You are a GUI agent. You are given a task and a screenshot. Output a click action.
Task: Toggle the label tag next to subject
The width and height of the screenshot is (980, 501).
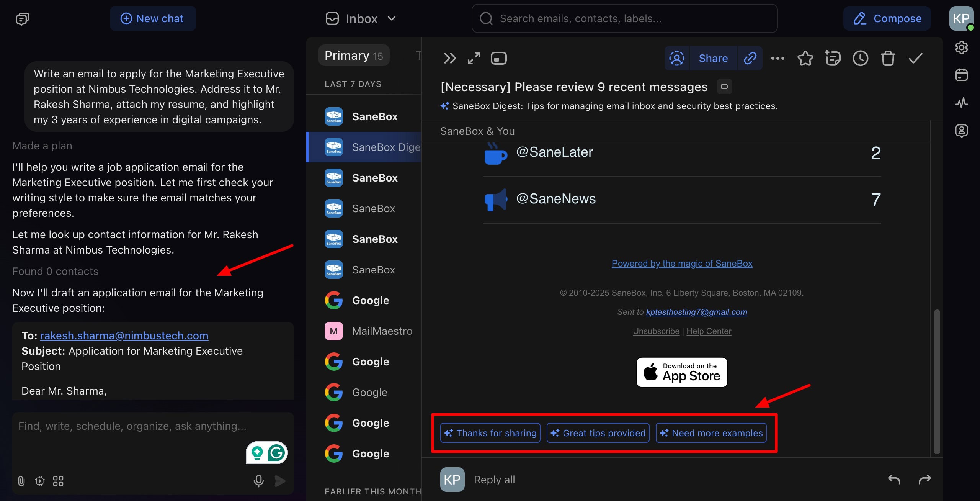click(x=724, y=87)
